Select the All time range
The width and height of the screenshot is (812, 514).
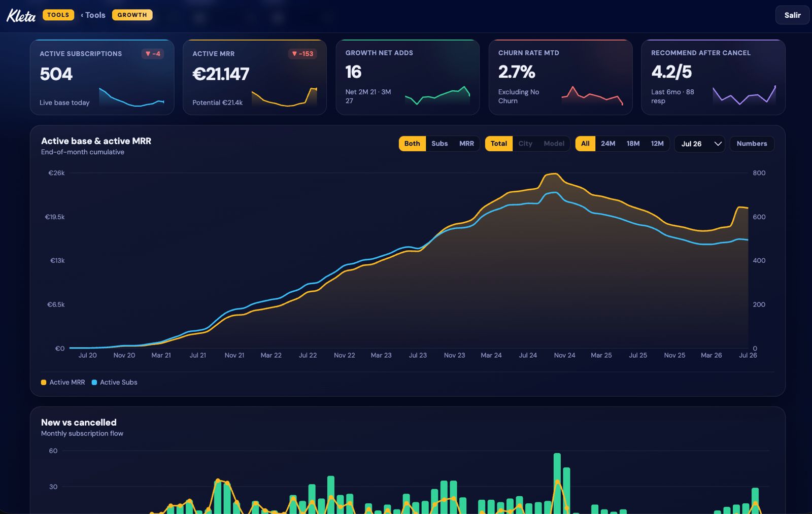pyautogui.click(x=585, y=144)
